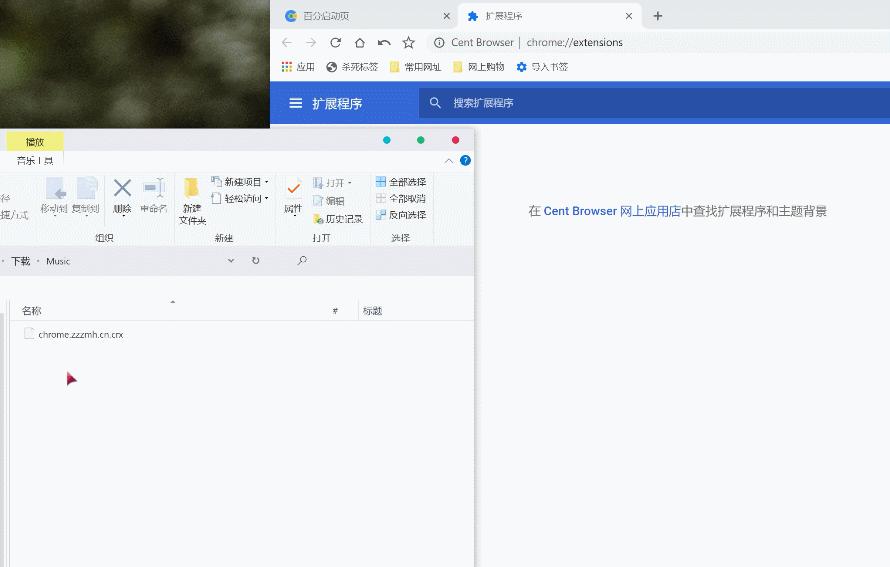Viewport: 890px width, 567px height.
Task: Close the 扩展程序 tab
Action: 629,16
